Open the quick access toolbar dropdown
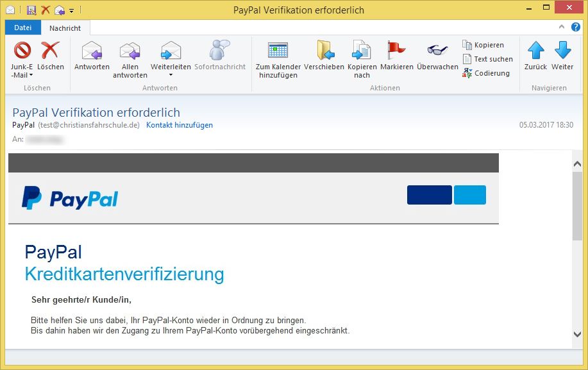 click(72, 10)
